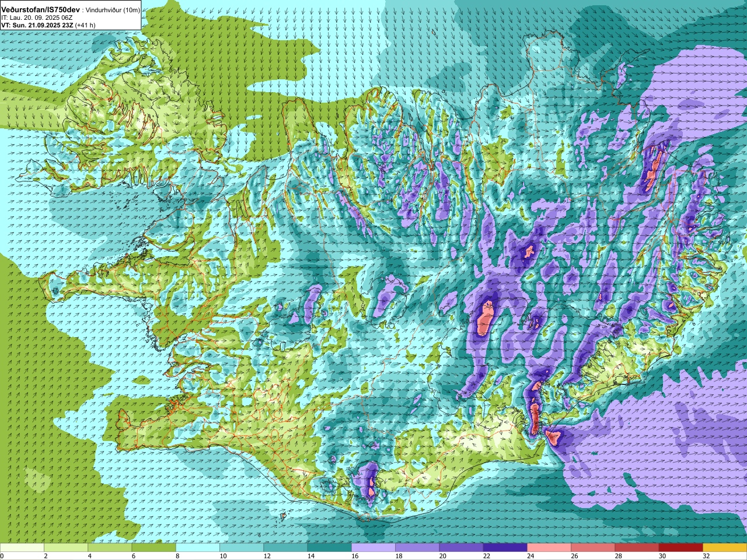This screenshot has height=560, width=747.
Task: Select the salmon 26–28 legend swatch
Action: (x=593, y=548)
